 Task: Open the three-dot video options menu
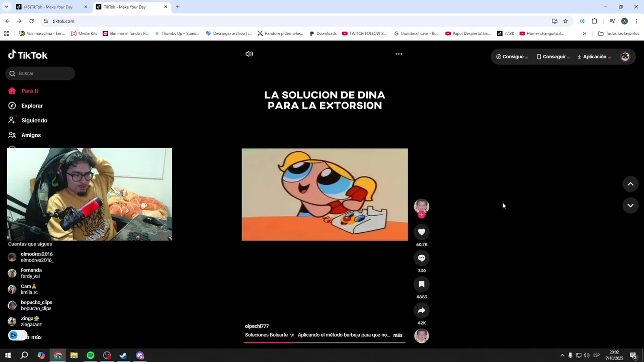click(x=398, y=54)
